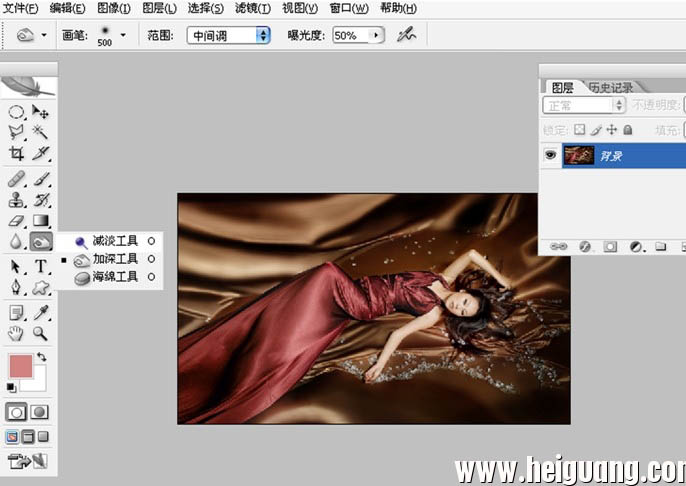Select the Gradient tool
The height and width of the screenshot is (486, 686).
click(41, 221)
